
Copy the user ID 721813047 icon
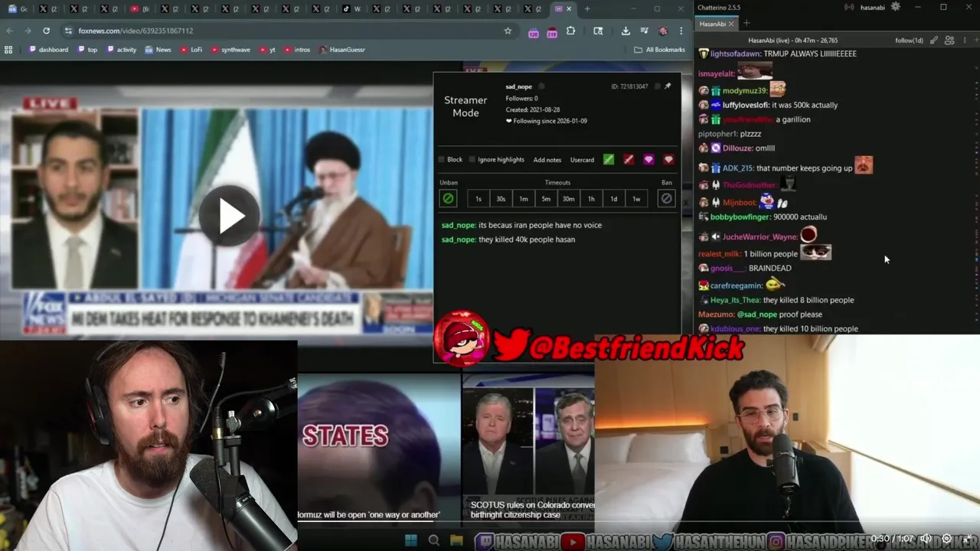click(656, 86)
